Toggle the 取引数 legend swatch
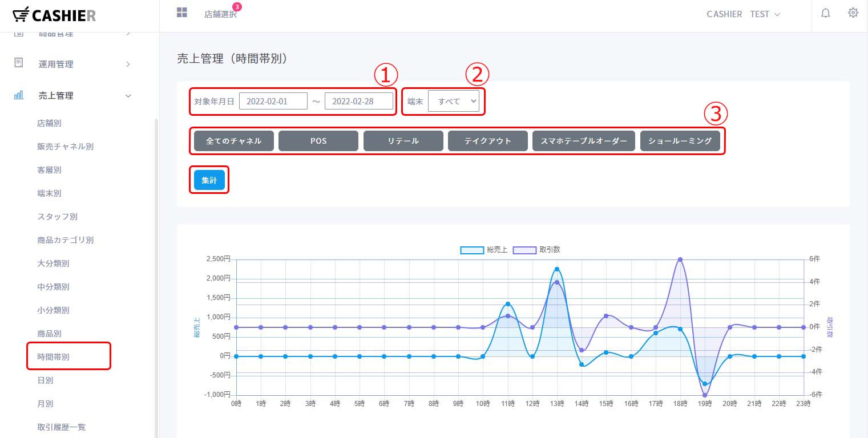 coord(524,250)
